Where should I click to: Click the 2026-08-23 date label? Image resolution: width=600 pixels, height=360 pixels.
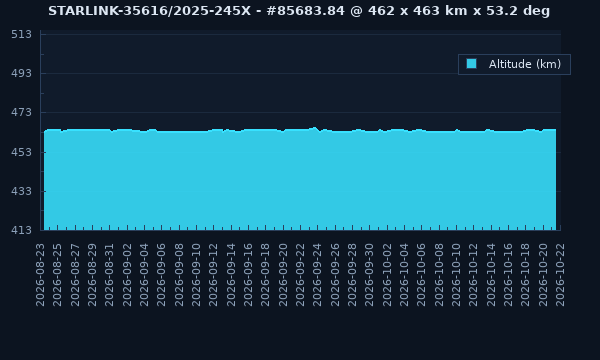tap(40, 275)
